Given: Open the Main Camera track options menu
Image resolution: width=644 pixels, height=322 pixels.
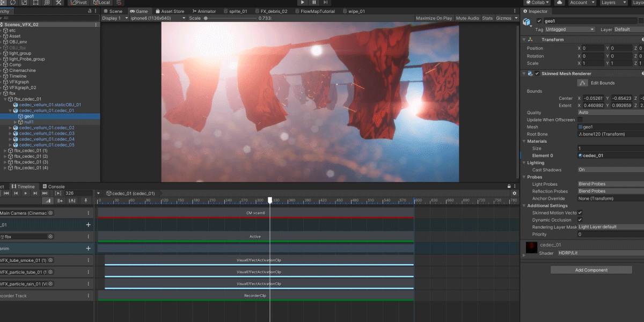Looking at the screenshot, I should point(89,213).
